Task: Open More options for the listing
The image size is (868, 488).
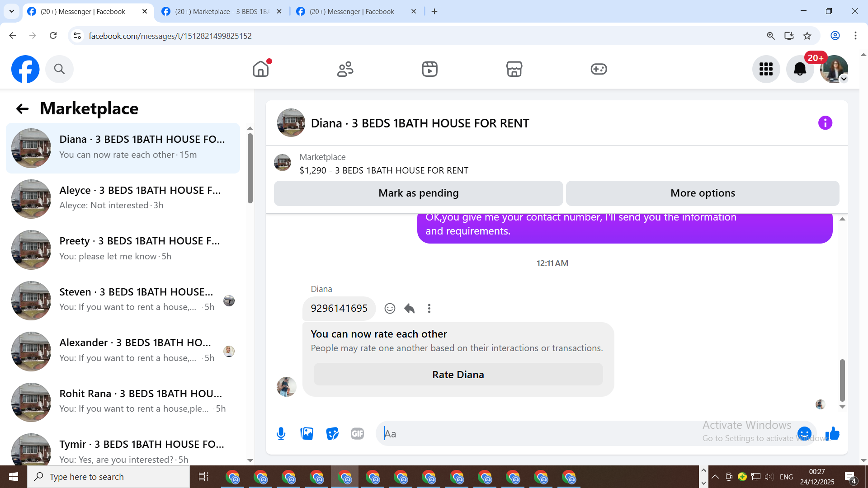Action: point(703,193)
